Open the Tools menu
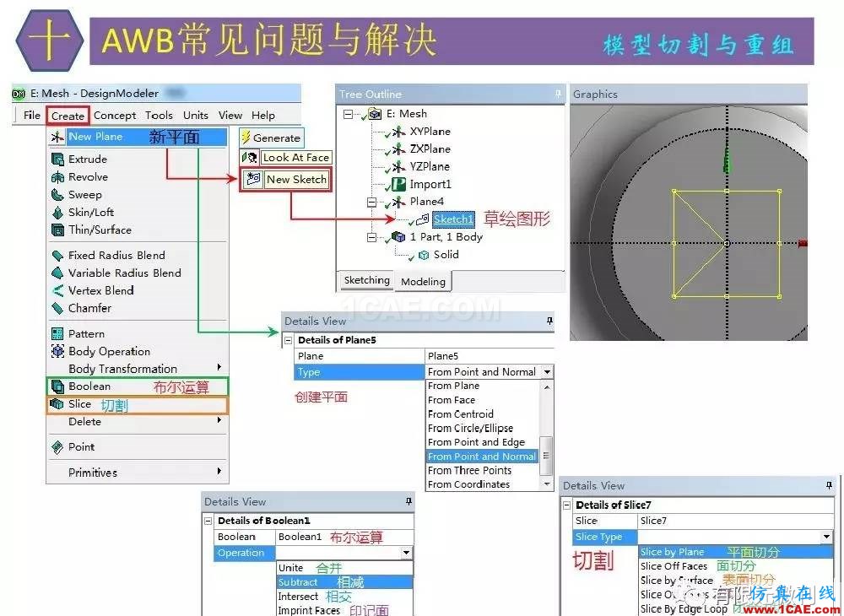The height and width of the screenshot is (616, 844). 159,115
